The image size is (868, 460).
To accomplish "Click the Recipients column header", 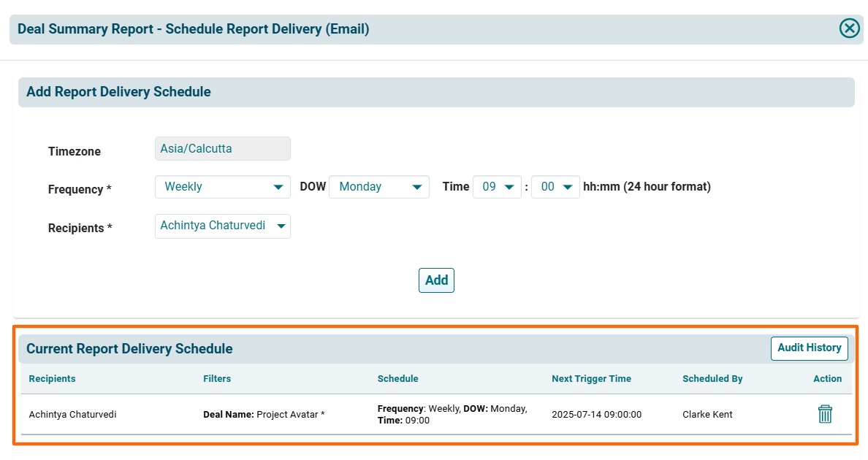I will (52, 379).
